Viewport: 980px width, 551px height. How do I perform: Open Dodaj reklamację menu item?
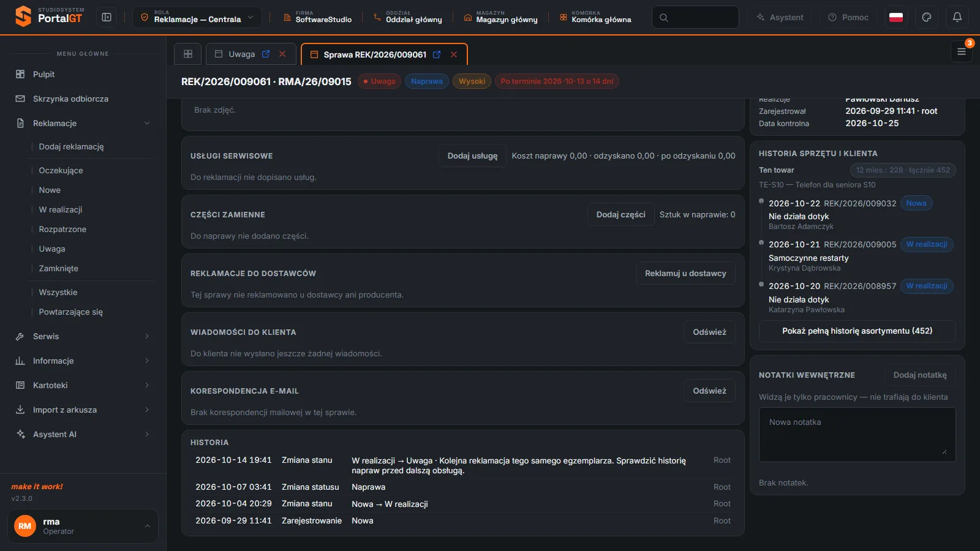tap(72, 146)
